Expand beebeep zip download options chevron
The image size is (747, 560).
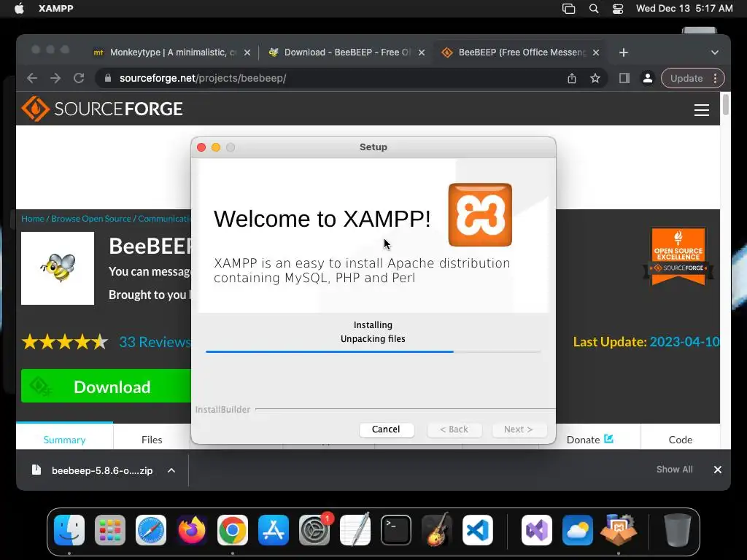coord(171,470)
